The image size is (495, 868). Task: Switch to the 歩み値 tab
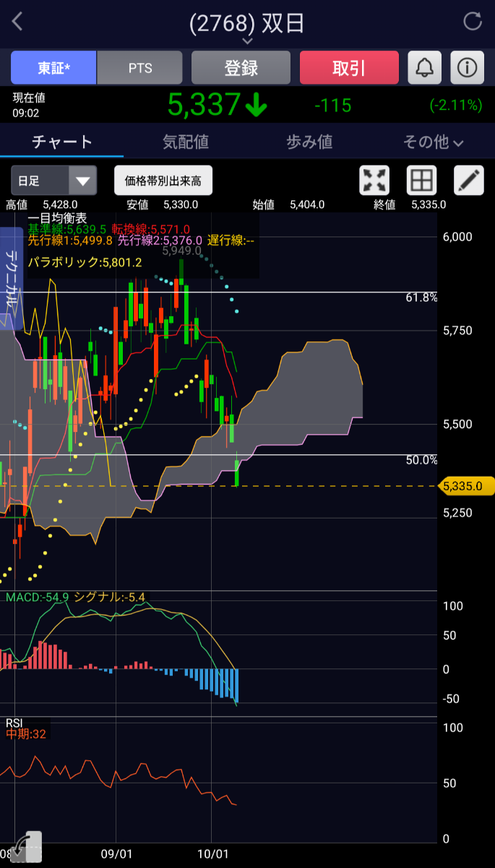pyautogui.click(x=309, y=142)
